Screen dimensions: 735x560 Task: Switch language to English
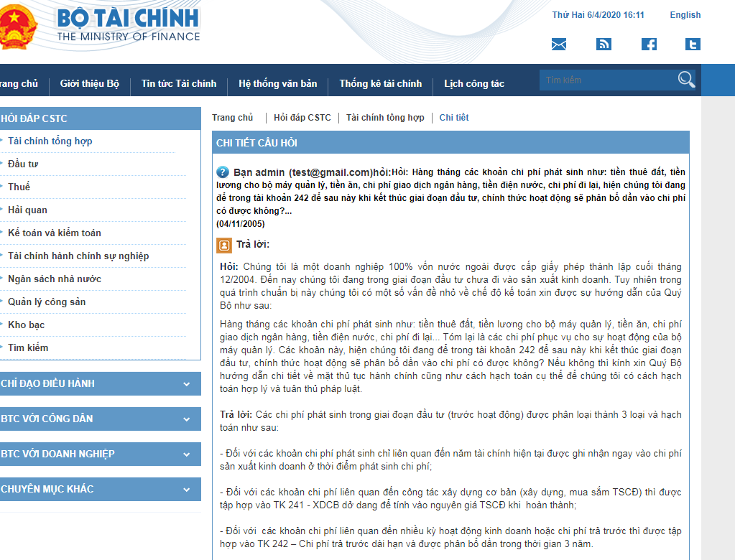[x=685, y=15]
